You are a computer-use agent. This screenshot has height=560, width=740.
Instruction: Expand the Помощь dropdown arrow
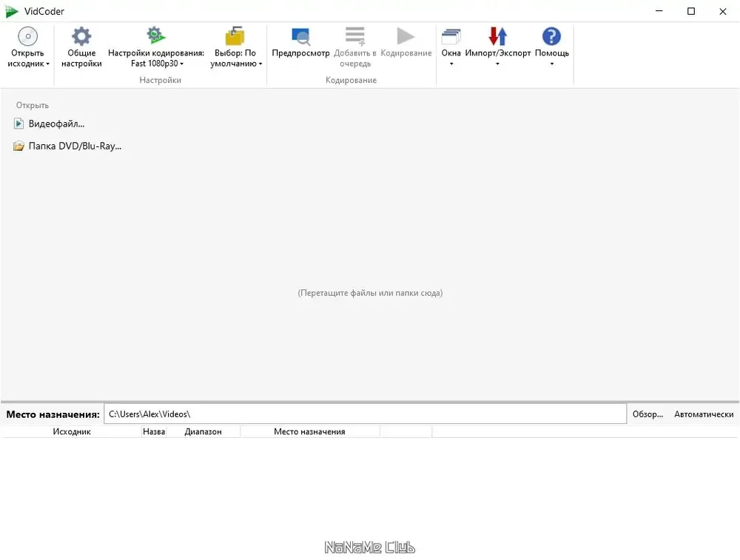click(x=552, y=64)
